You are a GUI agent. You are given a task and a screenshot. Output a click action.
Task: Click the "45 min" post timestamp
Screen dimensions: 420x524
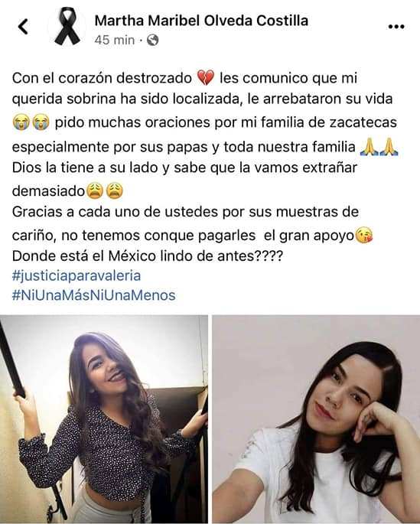pos(114,41)
